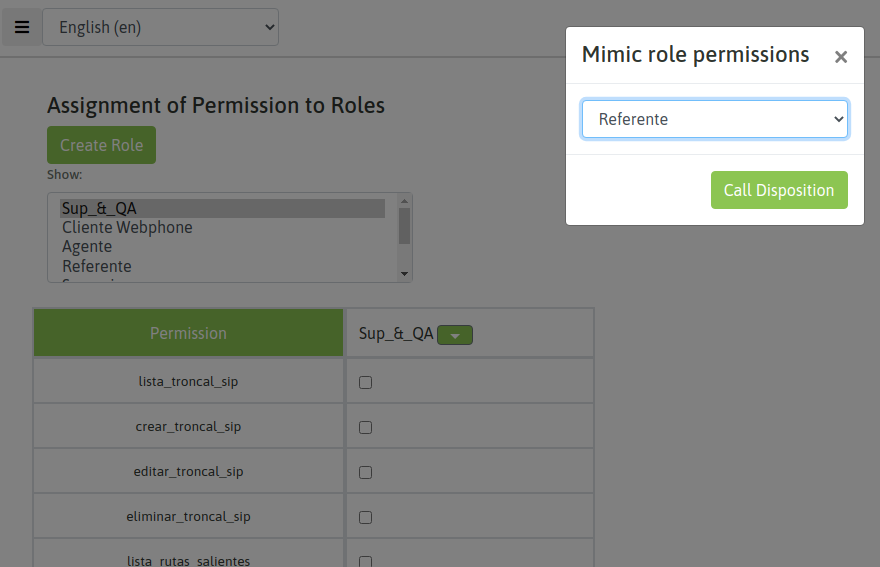Viewport: 880px width, 567px height.
Task: Open the English (en) language dropdown
Action: 161,27
